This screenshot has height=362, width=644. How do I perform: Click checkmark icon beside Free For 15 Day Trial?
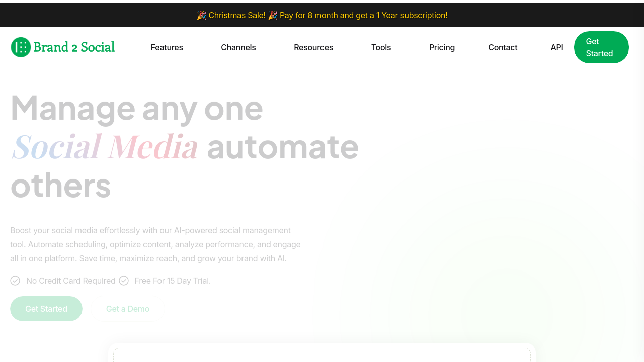tap(124, 281)
